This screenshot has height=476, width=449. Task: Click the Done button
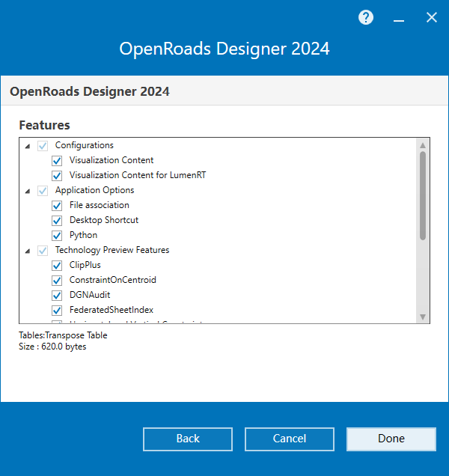coord(391,439)
